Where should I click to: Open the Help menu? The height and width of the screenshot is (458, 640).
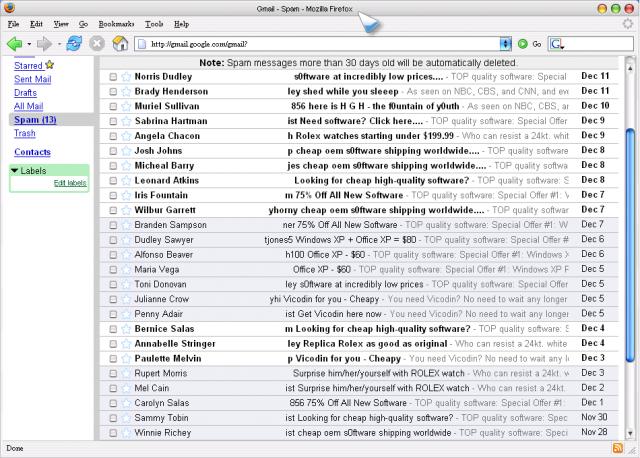tap(181, 24)
